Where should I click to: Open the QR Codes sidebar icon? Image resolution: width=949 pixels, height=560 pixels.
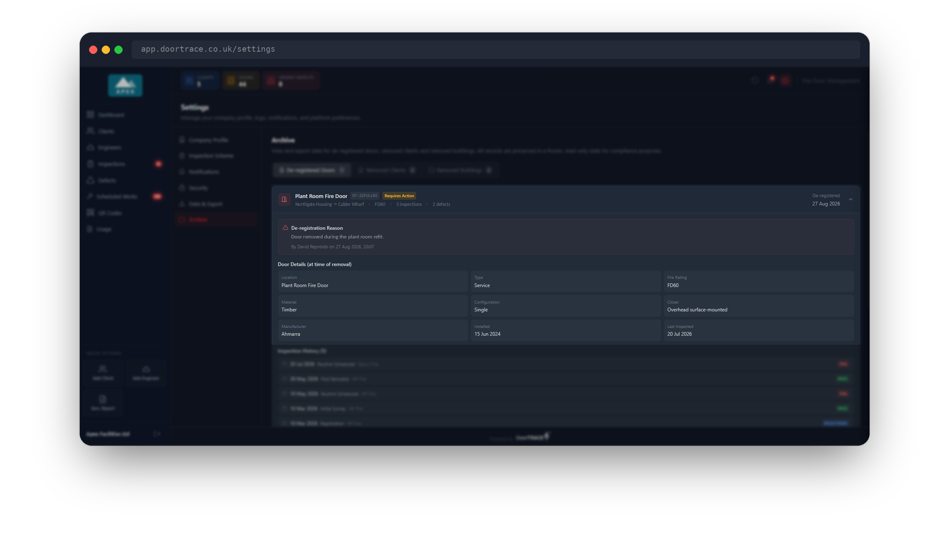pos(90,213)
